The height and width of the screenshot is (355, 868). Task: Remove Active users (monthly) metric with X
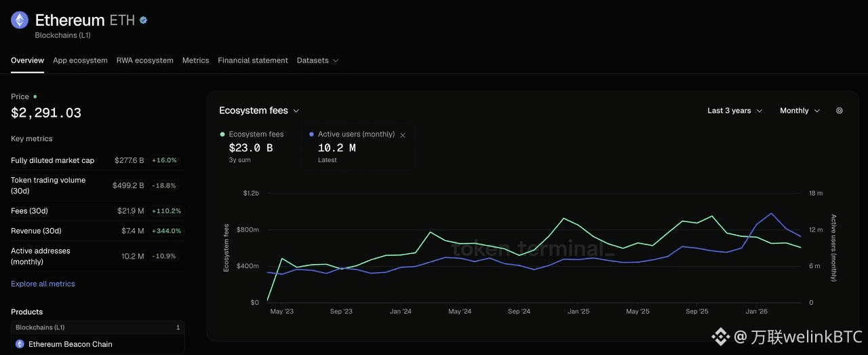click(403, 135)
